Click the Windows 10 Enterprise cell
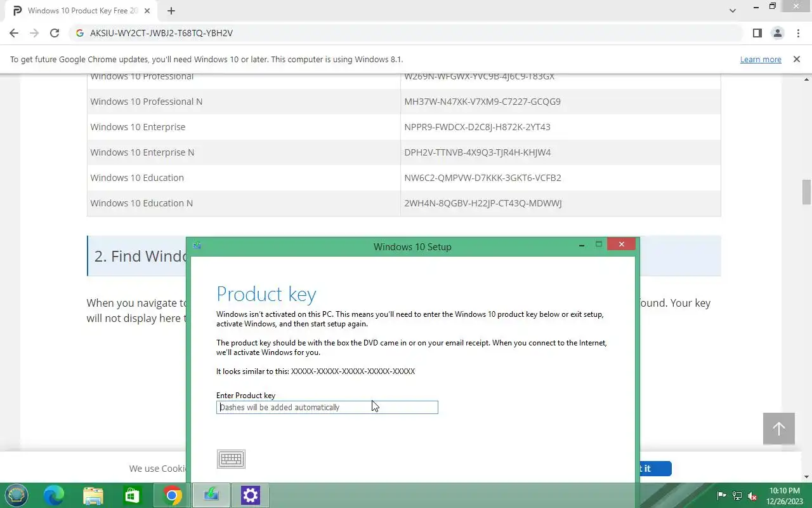Viewport: 812px width, 508px height. click(x=244, y=127)
